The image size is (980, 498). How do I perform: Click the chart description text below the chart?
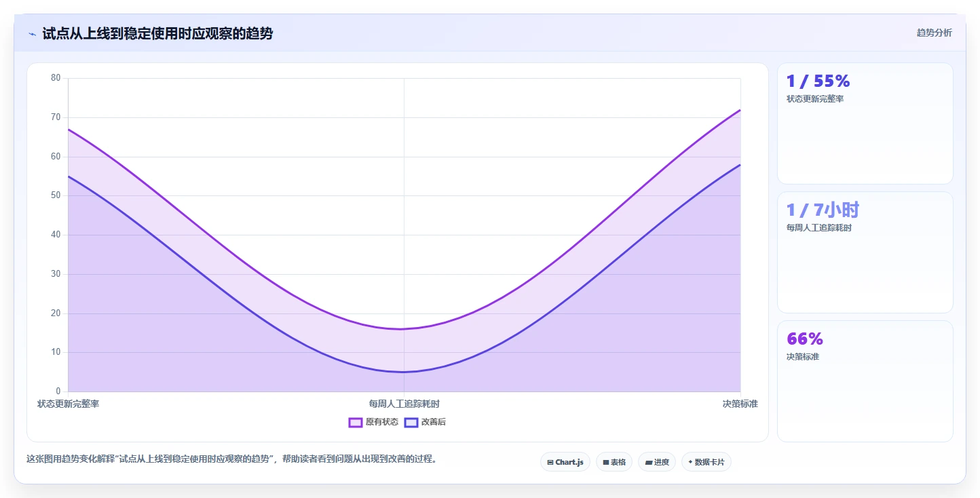point(233,459)
